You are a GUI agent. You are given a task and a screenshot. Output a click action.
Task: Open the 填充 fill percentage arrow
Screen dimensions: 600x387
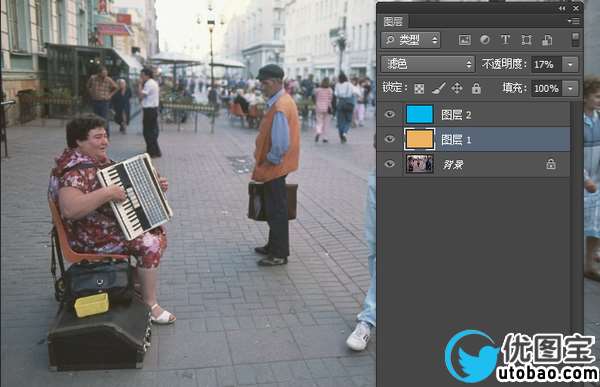[x=570, y=89]
